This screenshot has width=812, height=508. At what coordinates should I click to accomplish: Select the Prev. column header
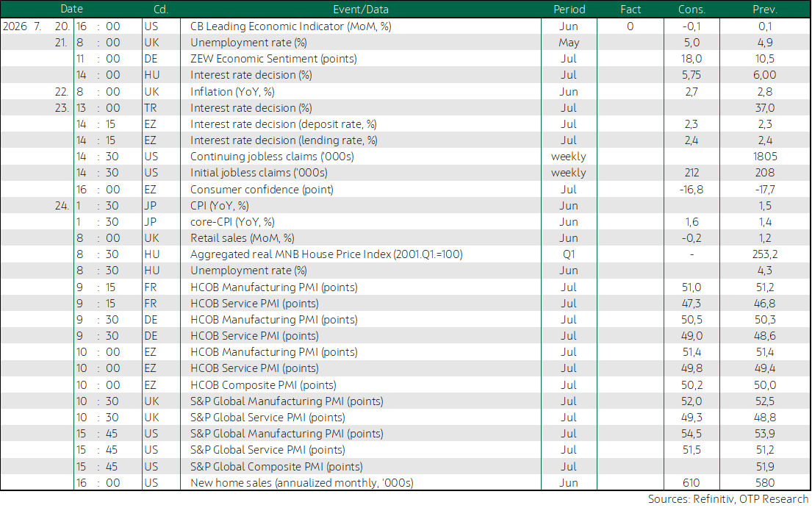(x=765, y=10)
